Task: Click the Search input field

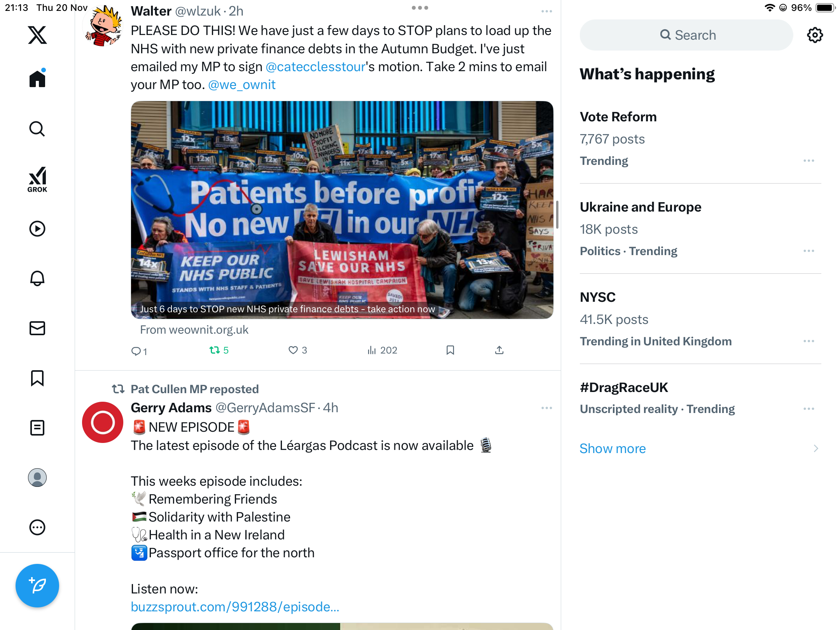Action: pos(686,35)
